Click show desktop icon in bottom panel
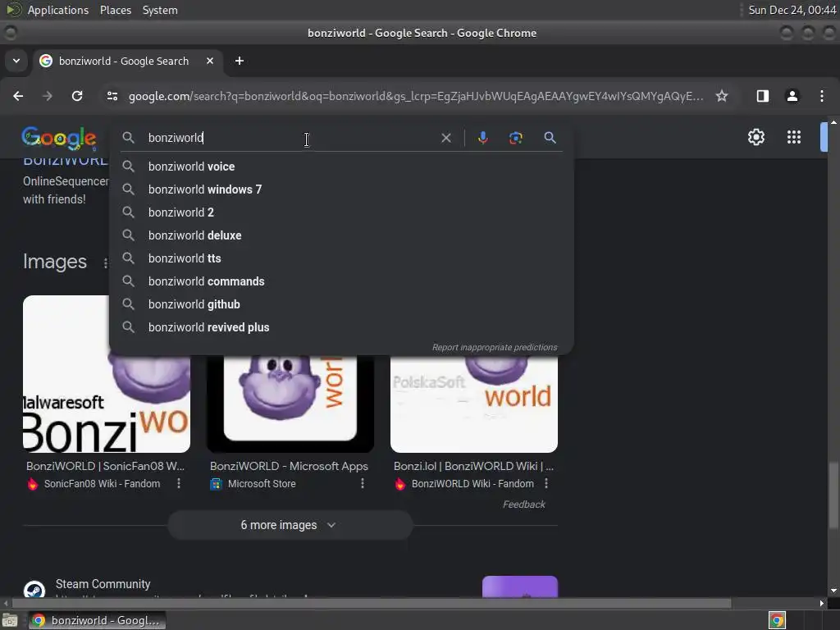The height and width of the screenshot is (630, 840). pyautogui.click(x=10, y=620)
